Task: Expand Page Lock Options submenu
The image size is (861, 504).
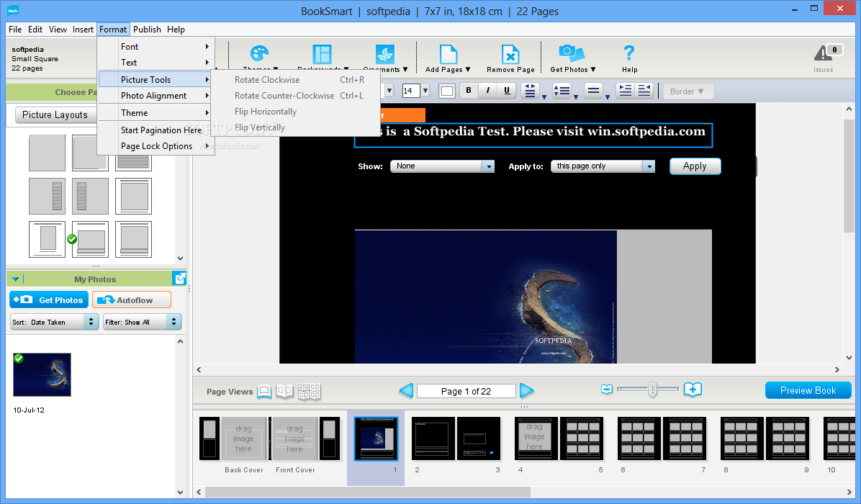Action: pos(156,146)
